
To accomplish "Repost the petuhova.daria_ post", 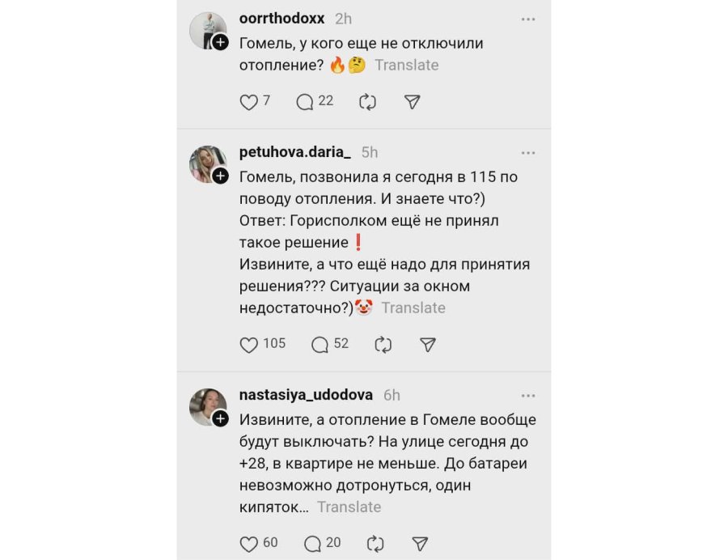I will click(x=383, y=345).
